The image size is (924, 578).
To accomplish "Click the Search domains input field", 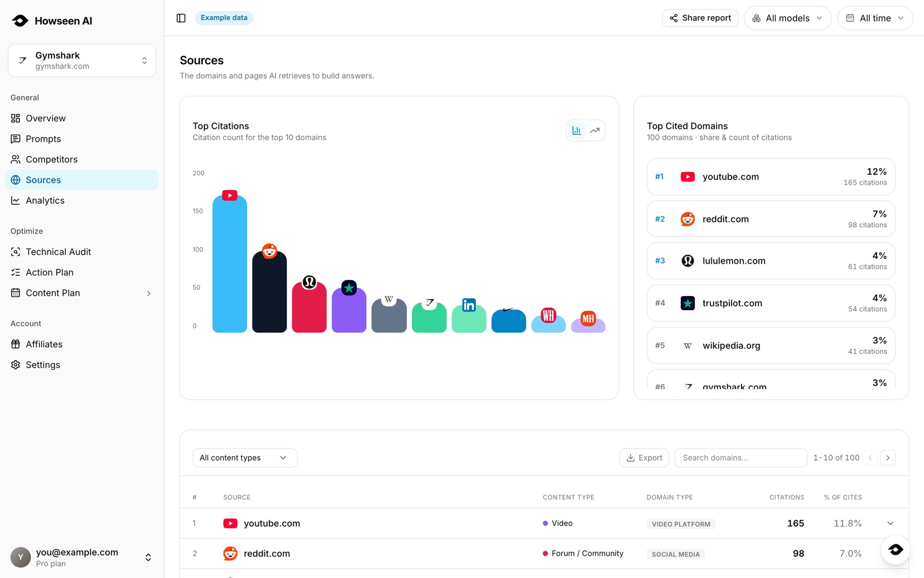I will [741, 458].
